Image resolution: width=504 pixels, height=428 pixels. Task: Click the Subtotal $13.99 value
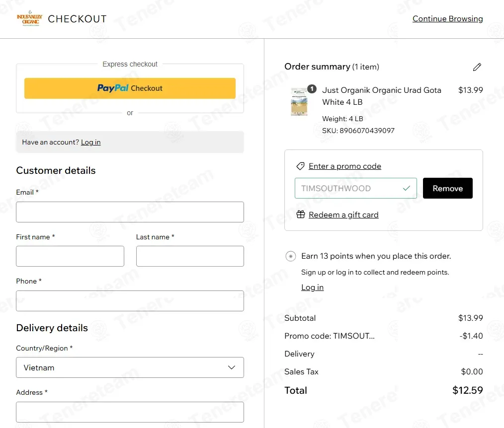click(x=471, y=318)
